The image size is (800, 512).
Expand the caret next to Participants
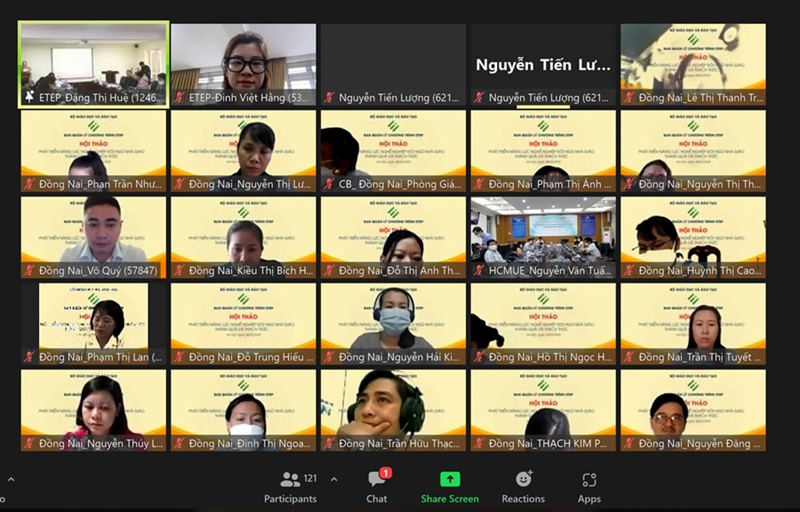[x=333, y=479]
